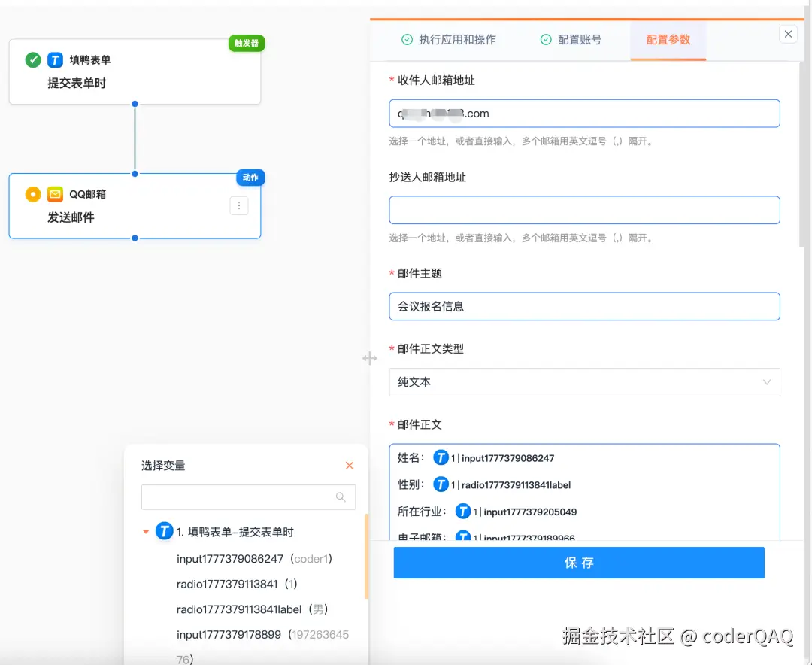Switch to 执行应用和操作 tab
Screen dimensions: 812x665
pyautogui.click(x=448, y=40)
